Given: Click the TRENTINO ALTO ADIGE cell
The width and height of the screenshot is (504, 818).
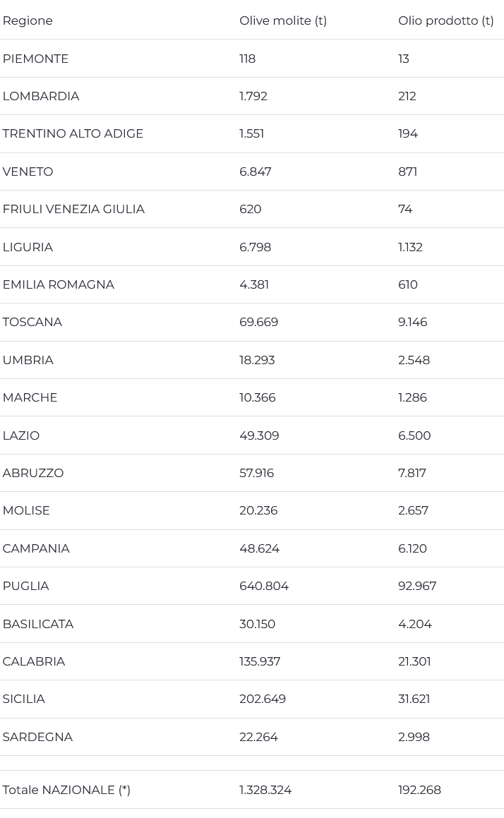Looking at the screenshot, I should (x=73, y=133).
